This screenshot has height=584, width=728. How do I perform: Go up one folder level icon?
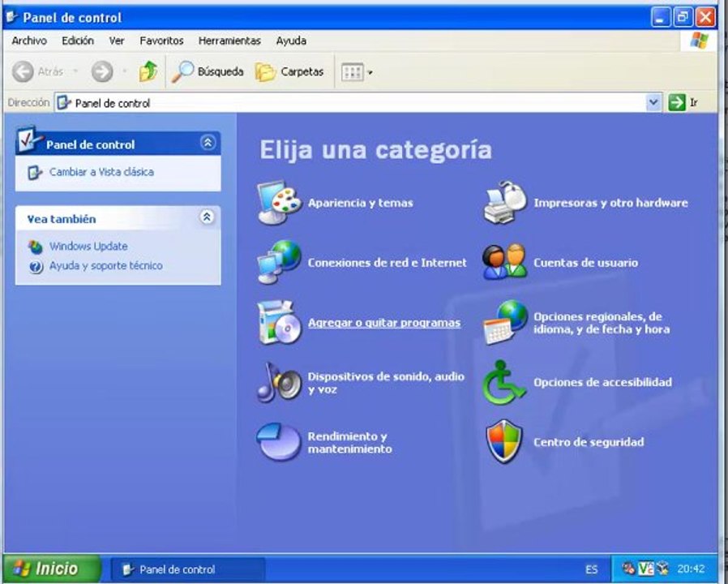(148, 71)
